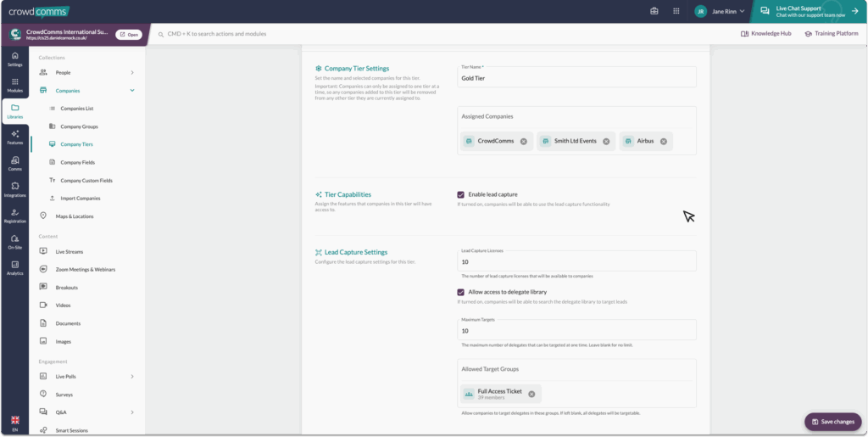
Task: Open the Knowledge Hub link
Action: point(766,34)
